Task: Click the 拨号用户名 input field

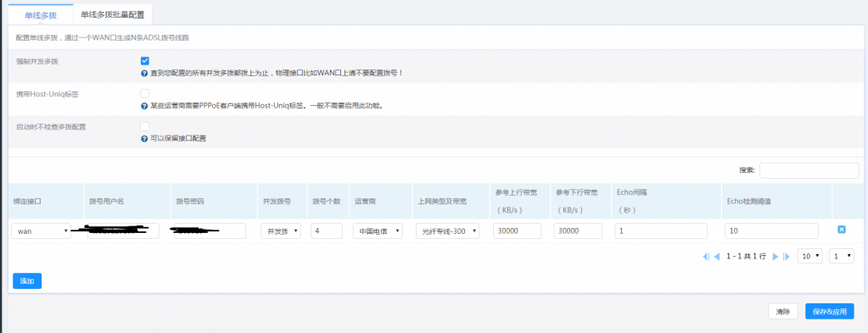Action: click(x=123, y=231)
